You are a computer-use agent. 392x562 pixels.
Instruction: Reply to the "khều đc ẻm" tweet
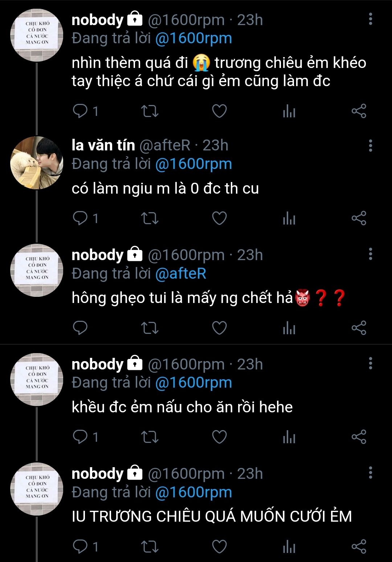(x=80, y=437)
